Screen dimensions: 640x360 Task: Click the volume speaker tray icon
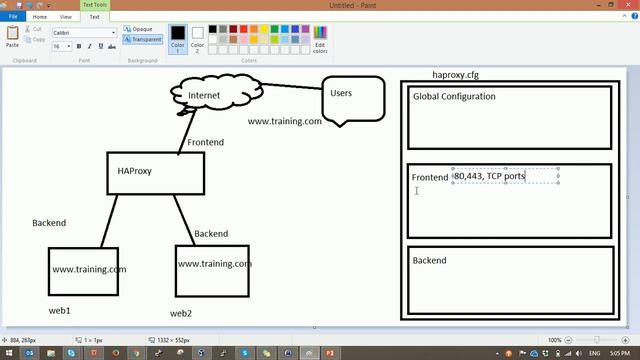coord(578,353)
